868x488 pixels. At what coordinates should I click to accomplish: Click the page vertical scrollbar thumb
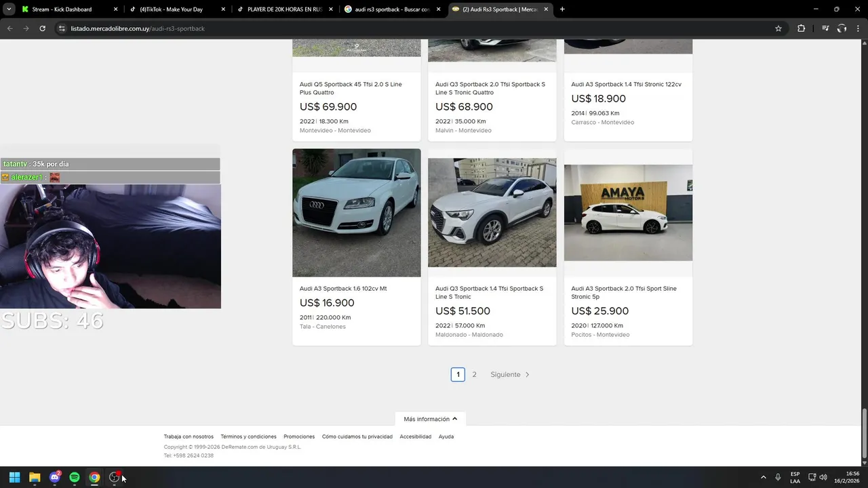864,434
